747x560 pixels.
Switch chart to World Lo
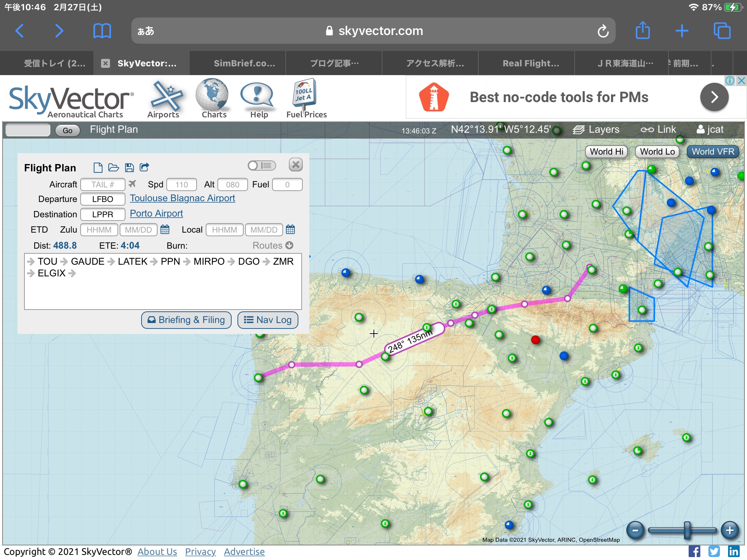point(657,152)
